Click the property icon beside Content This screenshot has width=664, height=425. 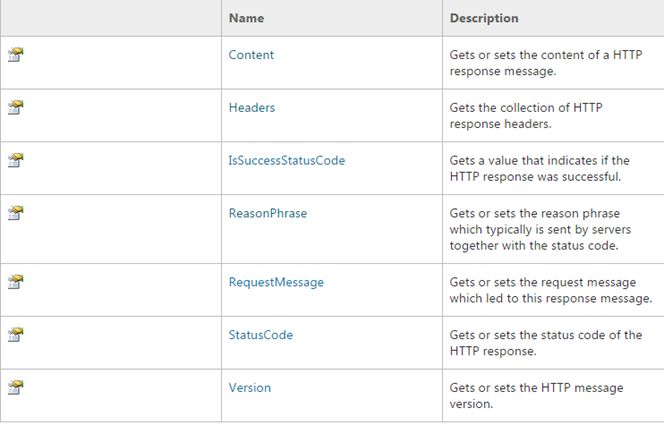pyautogui.click(x=15, y=55)
